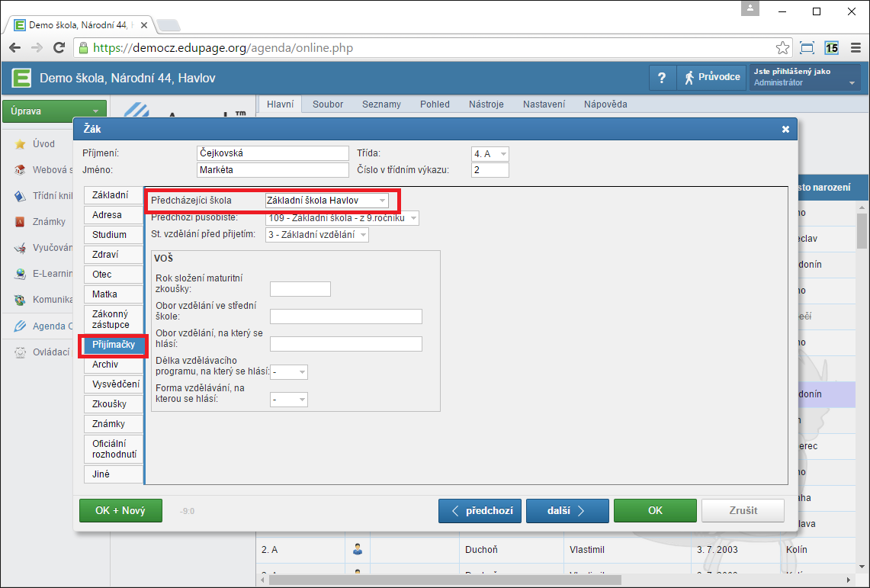Expand the Forma vzdělávání dropdown
870x588 pixels.
289,399
